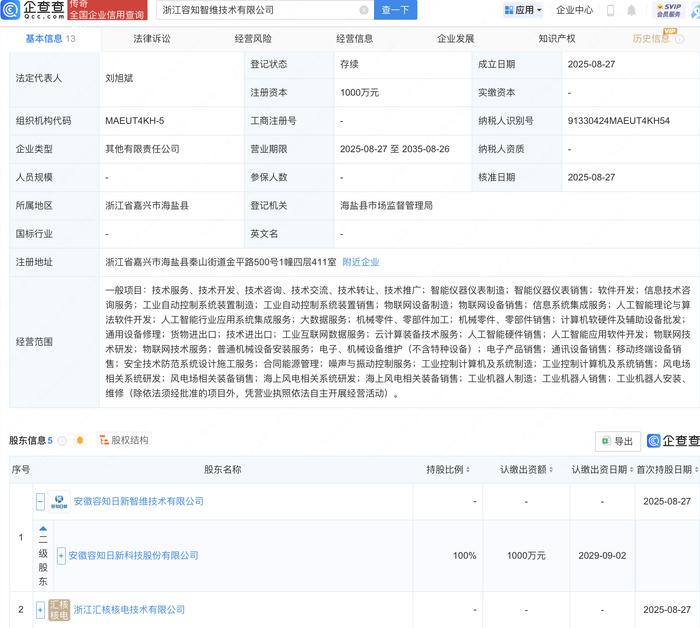Click the 企查查 logo in the header
Image resolution: width=700 pixels, height=628 pixels.
coord(33,10)
